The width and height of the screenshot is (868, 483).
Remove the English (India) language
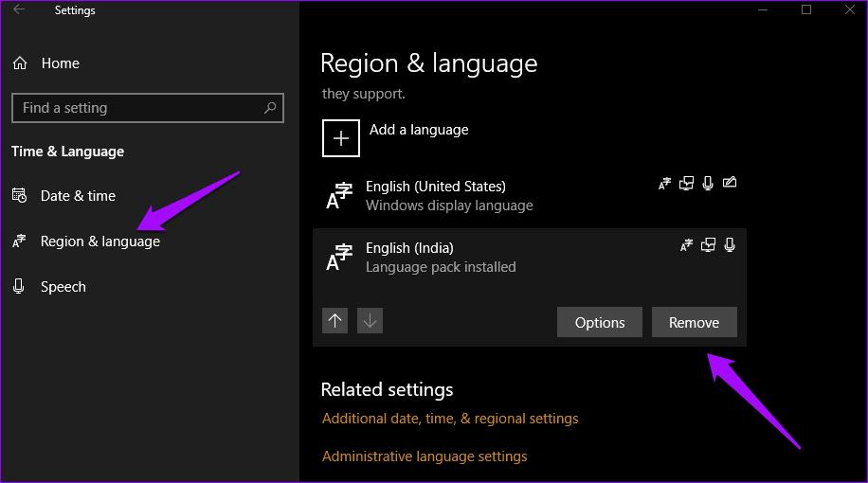(694, 322)
